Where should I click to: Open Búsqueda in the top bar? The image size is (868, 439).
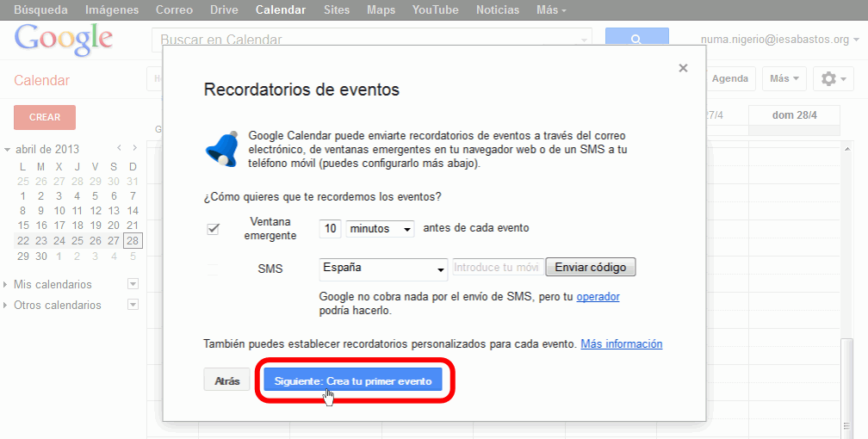41,9
